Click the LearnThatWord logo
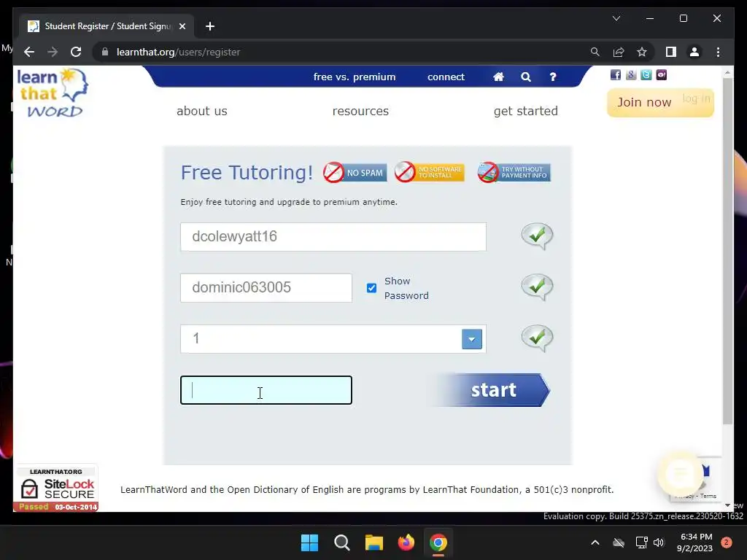 click(x=53, y=93)
